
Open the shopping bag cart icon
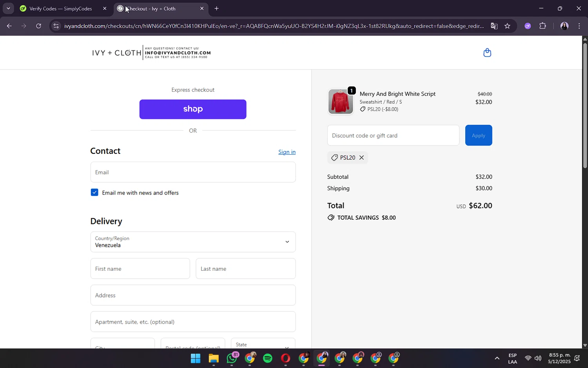[487, 53]
